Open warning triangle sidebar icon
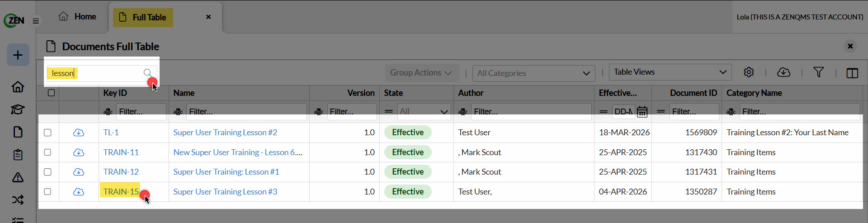Image resolution: width=868 pixels, height=223 pixels. pos(18,177)
